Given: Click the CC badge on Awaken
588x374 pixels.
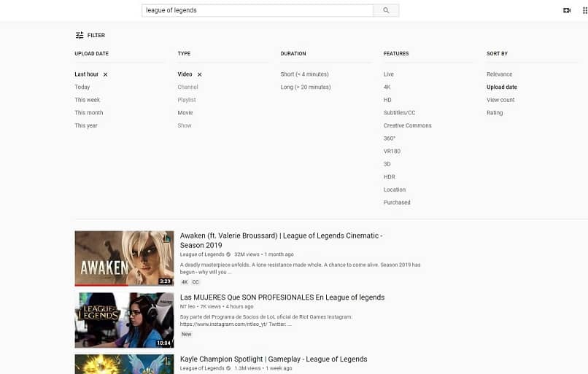Looking at the screenshot, I should pyautogui.click(x=196, y=282).
